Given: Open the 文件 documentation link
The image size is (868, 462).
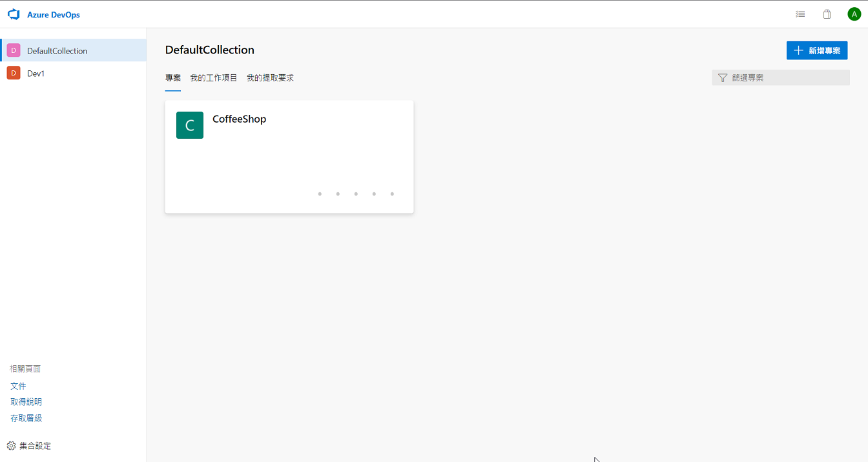Looking at the screenshot, I should (18, 385).
